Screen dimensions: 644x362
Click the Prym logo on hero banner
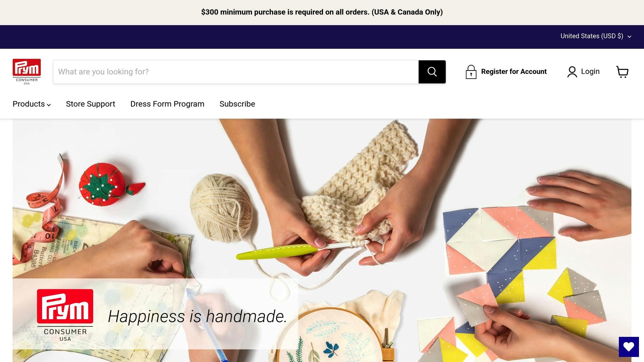(x=65, y=315)
